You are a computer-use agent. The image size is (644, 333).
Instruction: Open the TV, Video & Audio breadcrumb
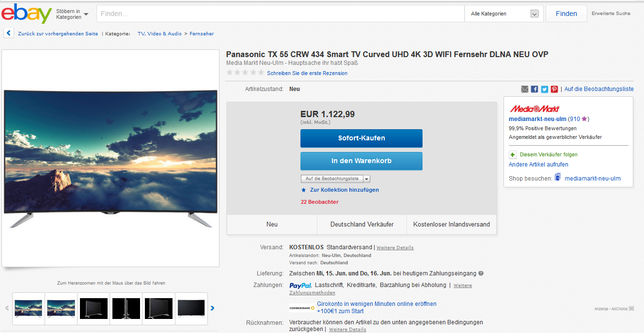coord(160,34)
